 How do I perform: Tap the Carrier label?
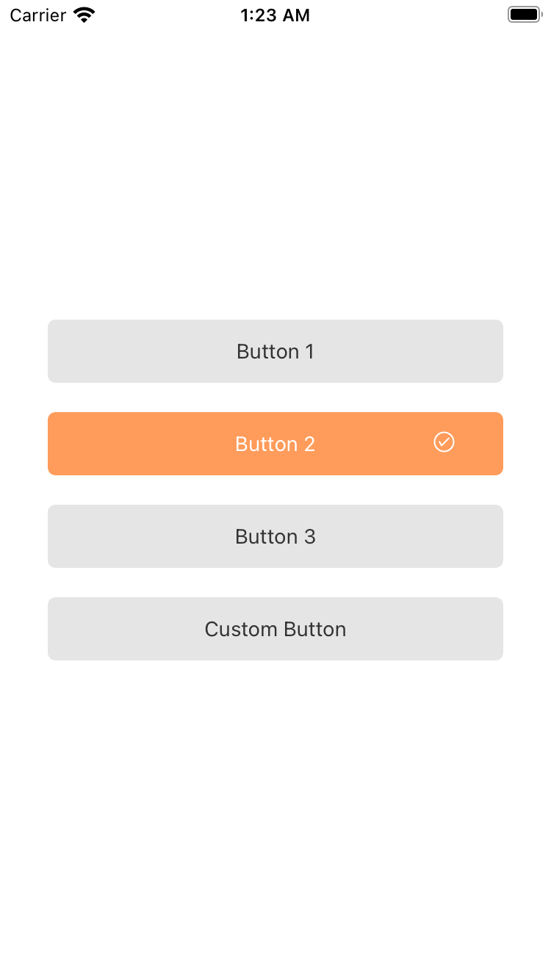37,14
